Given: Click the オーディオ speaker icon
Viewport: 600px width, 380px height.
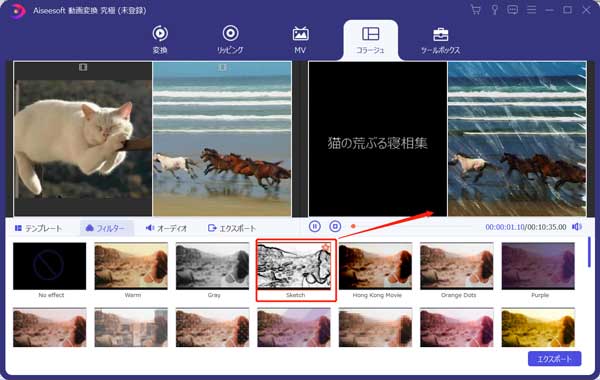Looking at the screenshot, I should pyautogui.click(x=150, y=228).
